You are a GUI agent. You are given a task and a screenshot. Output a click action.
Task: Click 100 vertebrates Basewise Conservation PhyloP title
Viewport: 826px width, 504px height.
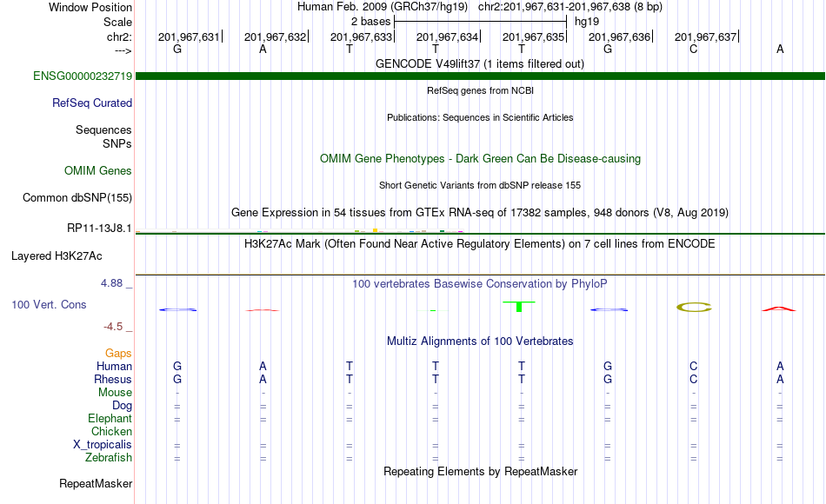coord(480,284)
